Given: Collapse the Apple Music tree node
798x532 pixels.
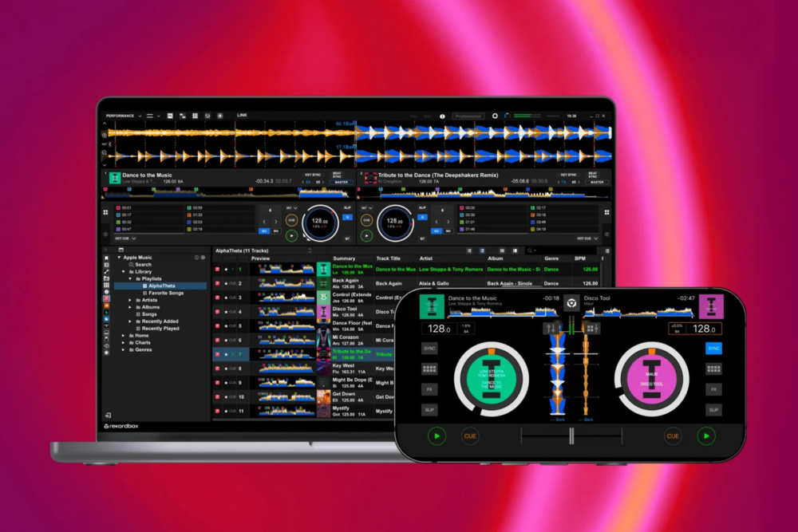Looking at the screenshot, I should [119, 258].
